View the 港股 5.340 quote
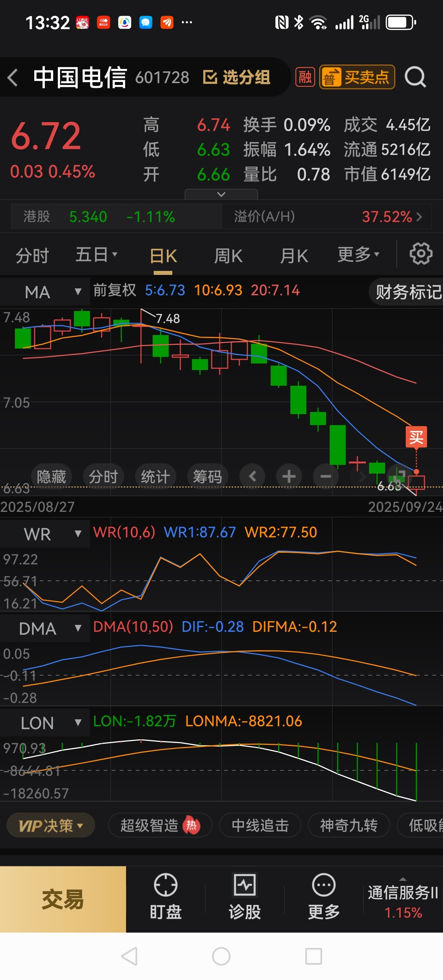Image resolution: width=443 pixels, height=980 pixels. (x=116, y=217)
